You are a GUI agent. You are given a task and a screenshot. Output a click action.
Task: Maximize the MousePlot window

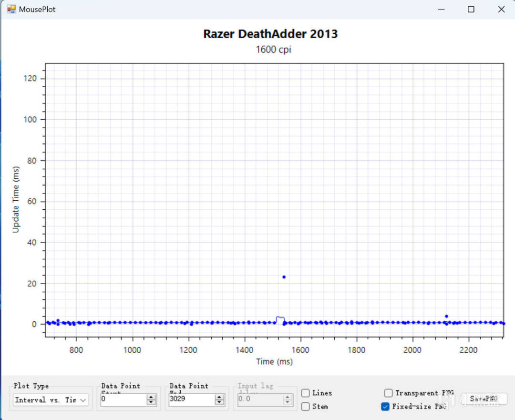click(x=471, y=9)
